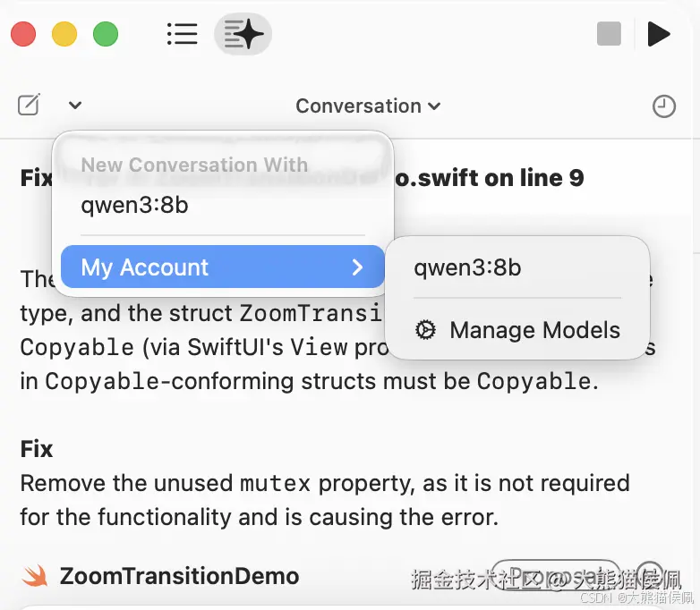Toggle the coding assistant sparkle icon
Screen dimensions: 700x610
tap(243, 34)
